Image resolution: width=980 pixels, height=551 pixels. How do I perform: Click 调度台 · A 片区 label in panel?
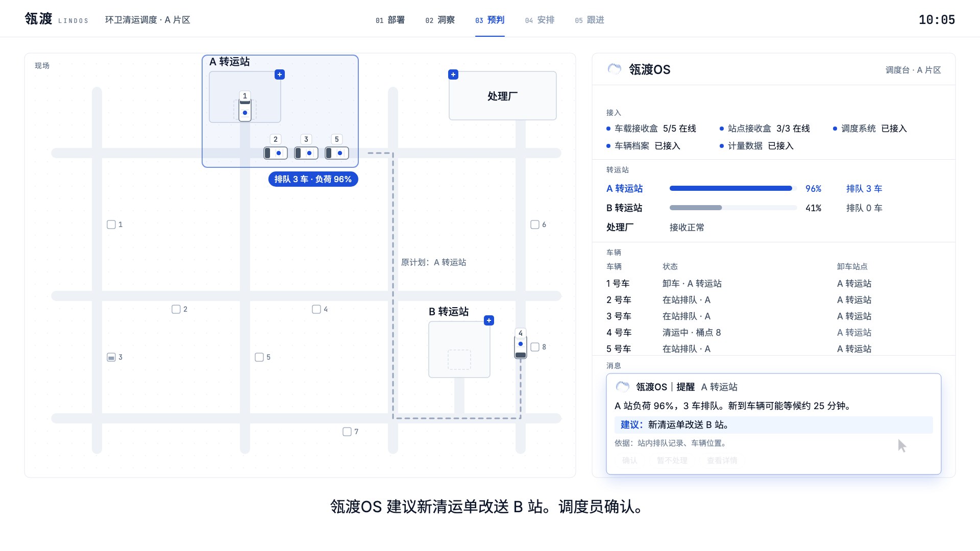coord(913,70)
